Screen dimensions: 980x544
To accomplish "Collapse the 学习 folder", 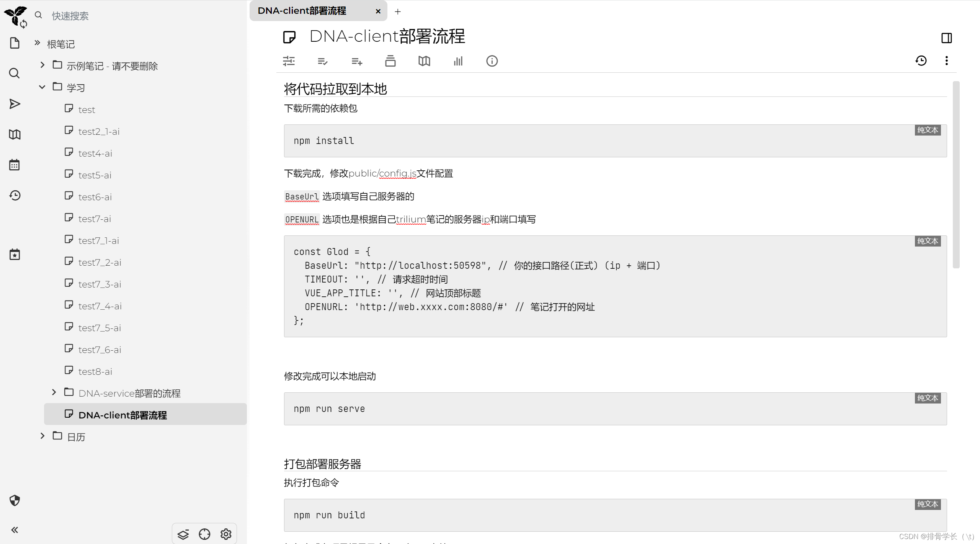I will coord(42,87).
